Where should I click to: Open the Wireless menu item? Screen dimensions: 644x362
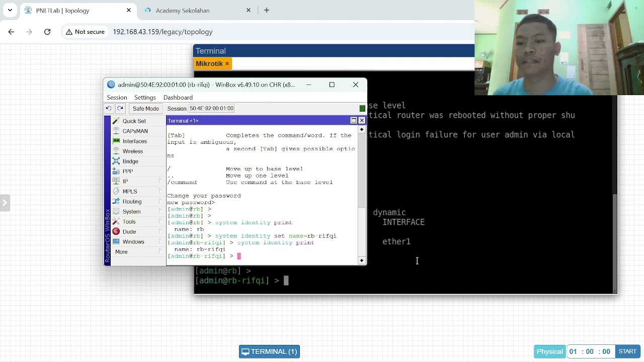(x=133, y=151)
